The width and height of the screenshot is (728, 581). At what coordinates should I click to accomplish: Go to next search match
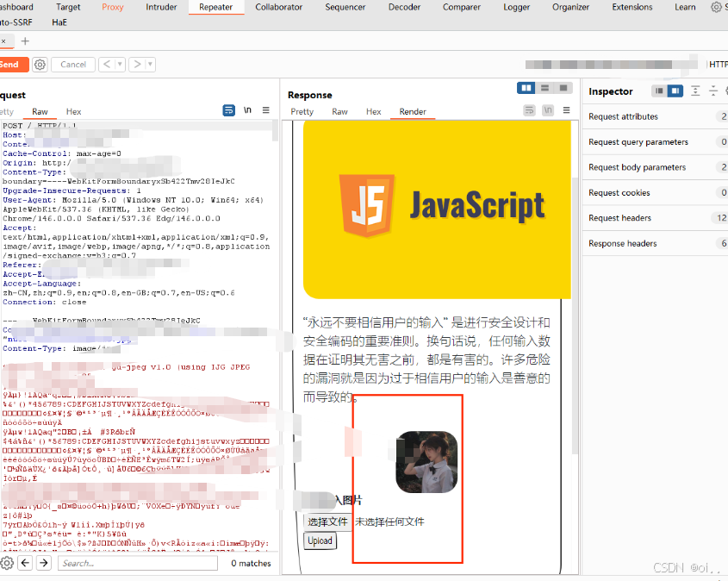(44, 563)
